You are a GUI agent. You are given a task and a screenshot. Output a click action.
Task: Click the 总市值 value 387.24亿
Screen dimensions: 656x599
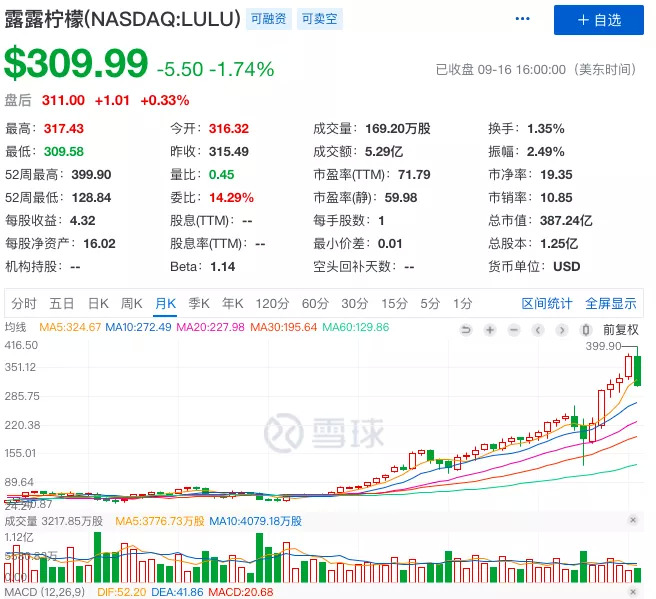(566, 220)
